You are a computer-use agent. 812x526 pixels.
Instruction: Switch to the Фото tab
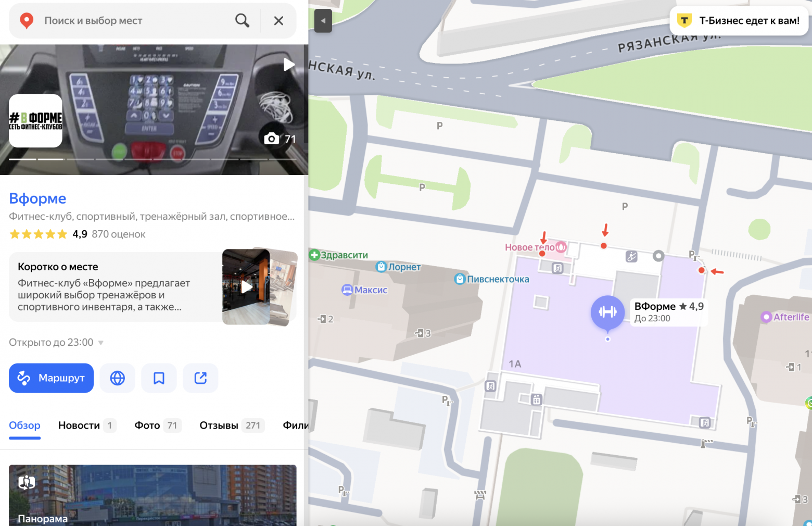click(x=158, y=425)
